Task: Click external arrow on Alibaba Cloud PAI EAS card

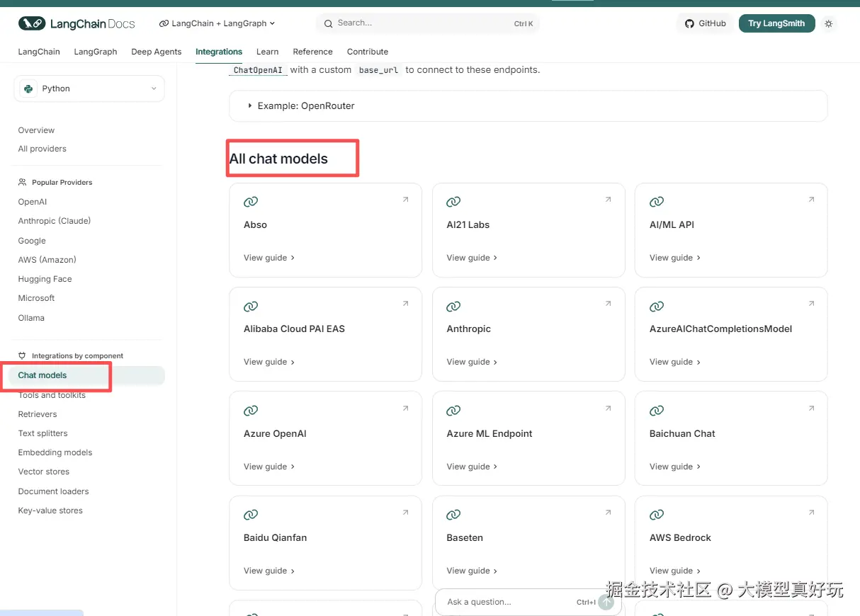Action: click(405, 304)
